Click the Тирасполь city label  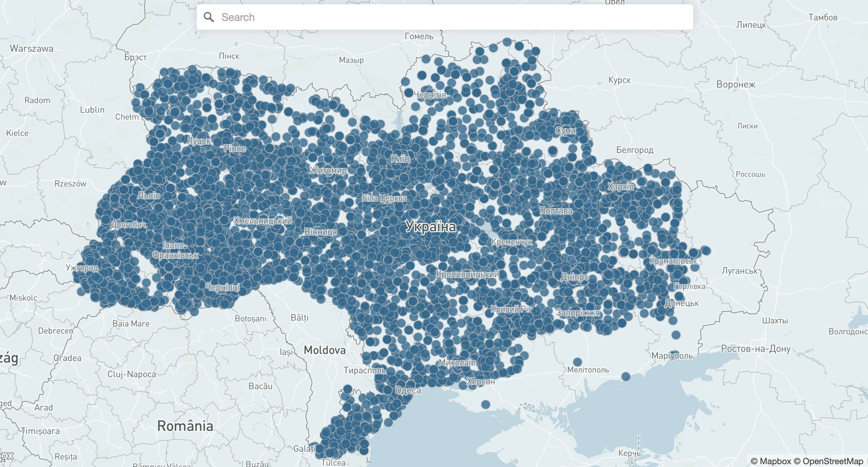(365, 370)
